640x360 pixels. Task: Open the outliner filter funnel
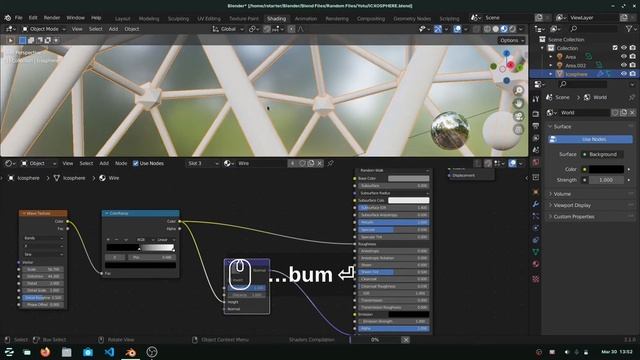[x=629, y=29]
